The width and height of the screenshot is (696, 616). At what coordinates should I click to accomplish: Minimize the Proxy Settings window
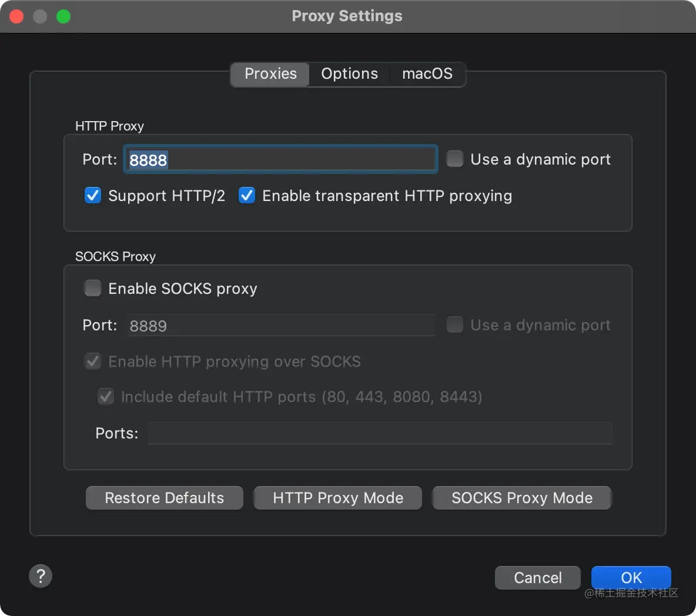[40, 16]
